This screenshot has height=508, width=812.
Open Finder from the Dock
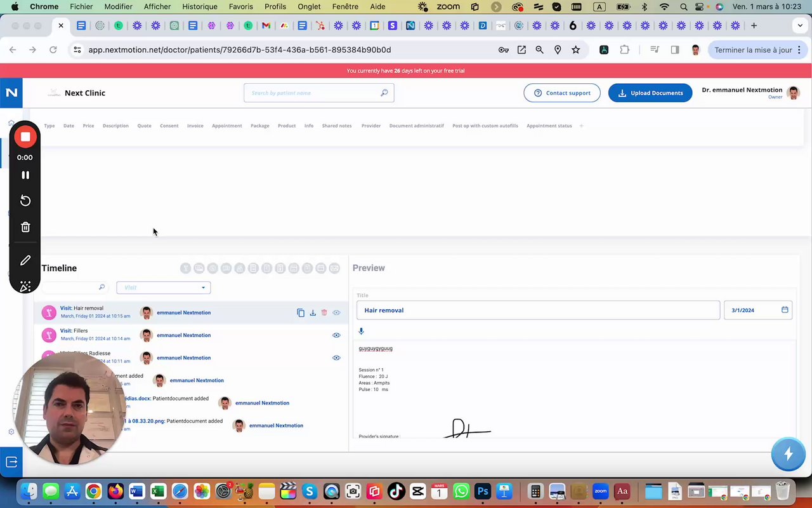[x=29, y=491]
